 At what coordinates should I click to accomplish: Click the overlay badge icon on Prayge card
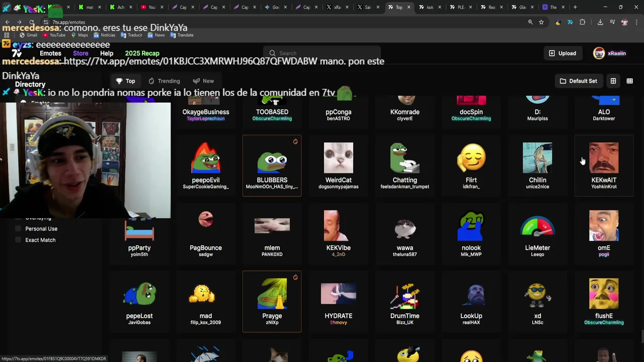click(295, 278)
